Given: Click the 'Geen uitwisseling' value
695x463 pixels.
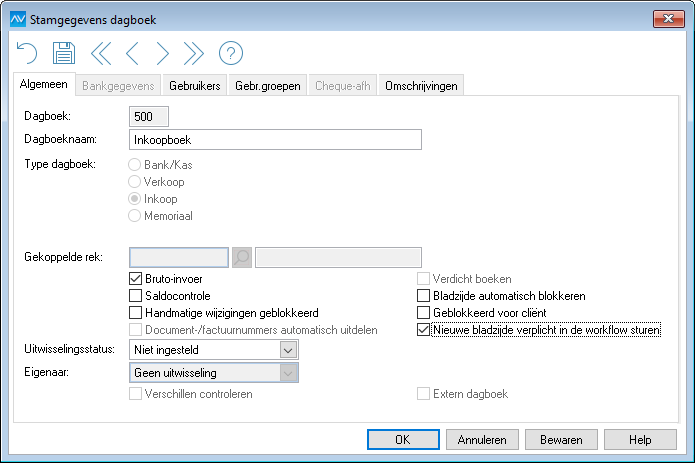Looking at the screenshot, I should click(176, 373).
